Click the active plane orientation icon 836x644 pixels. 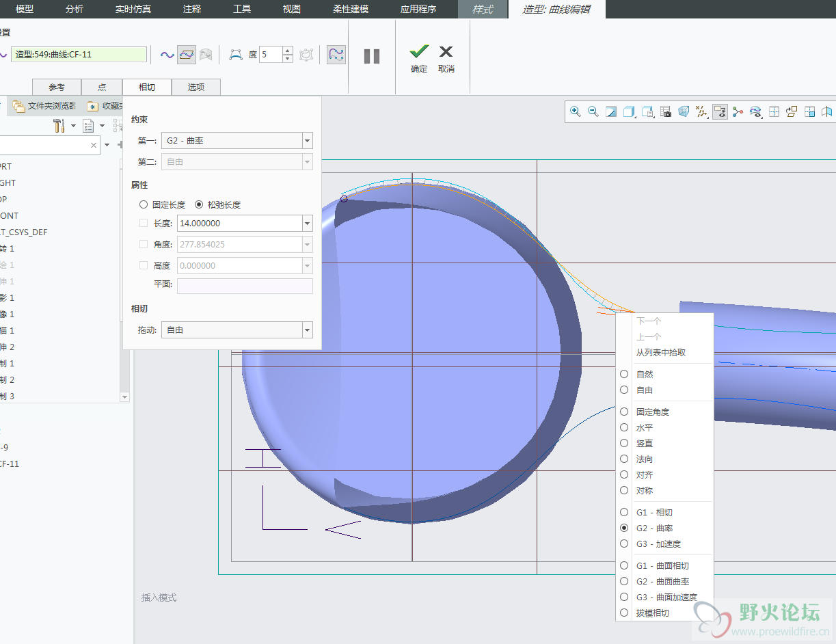pos(792,111)
